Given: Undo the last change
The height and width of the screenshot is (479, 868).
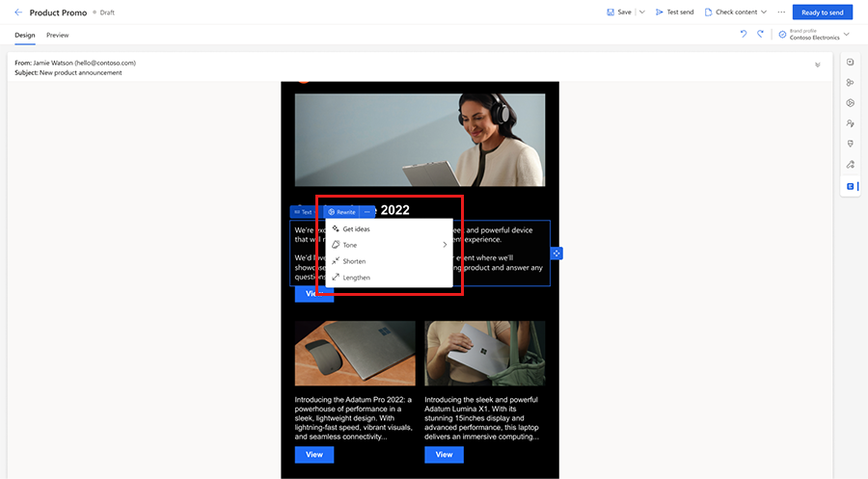Looking at the screenshot, I should click(744, 35).
